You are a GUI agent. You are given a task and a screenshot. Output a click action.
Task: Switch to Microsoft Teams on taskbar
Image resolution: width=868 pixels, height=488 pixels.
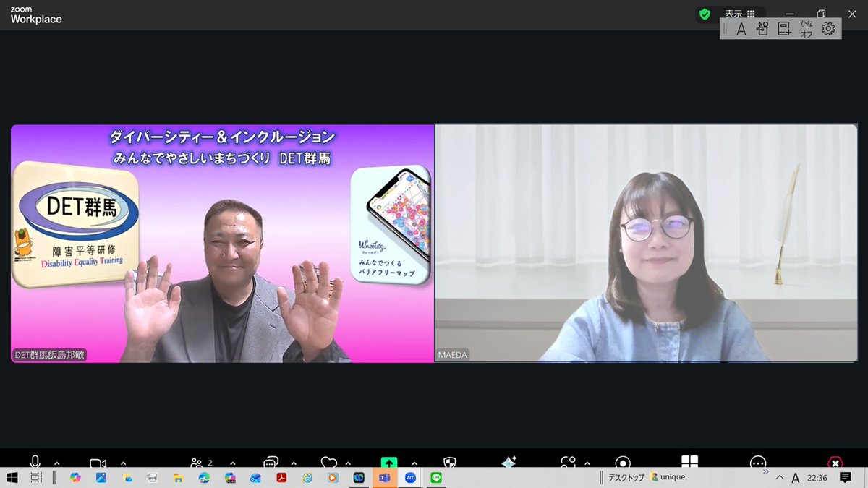point(384,478)
